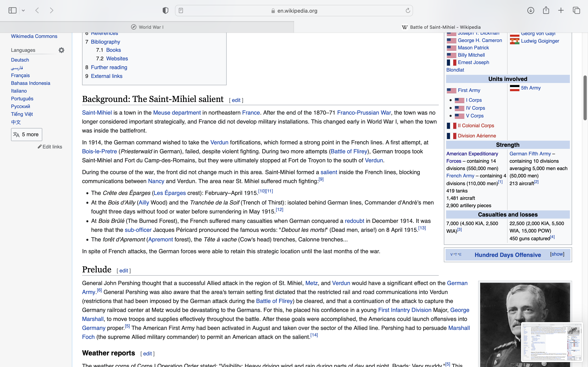Expand the 5 more languages button
588x367 pixels.
tap(27, 135)
